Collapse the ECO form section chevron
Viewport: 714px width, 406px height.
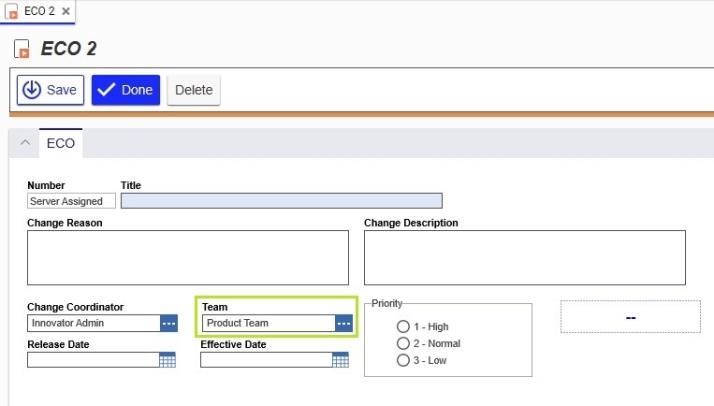25,143
